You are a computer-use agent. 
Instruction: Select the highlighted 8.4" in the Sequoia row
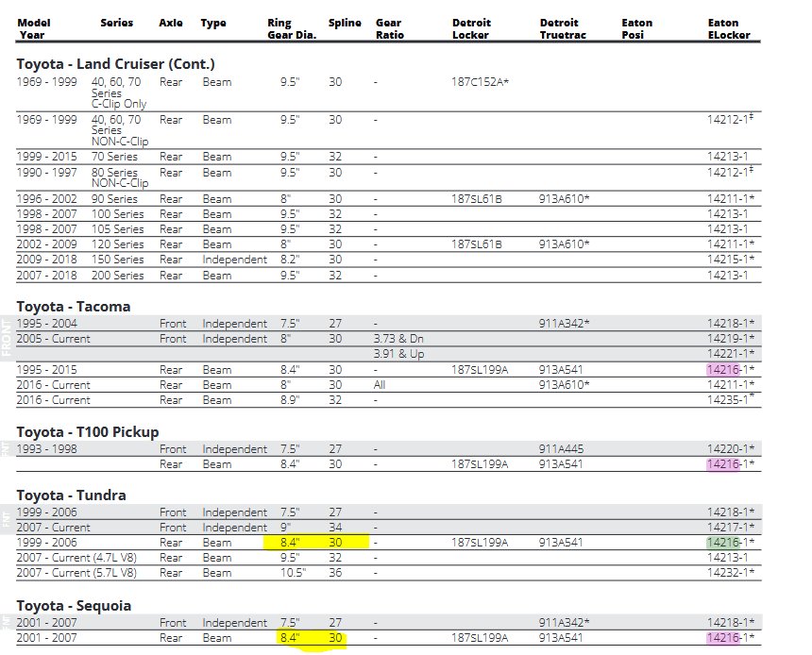point(290,637)
